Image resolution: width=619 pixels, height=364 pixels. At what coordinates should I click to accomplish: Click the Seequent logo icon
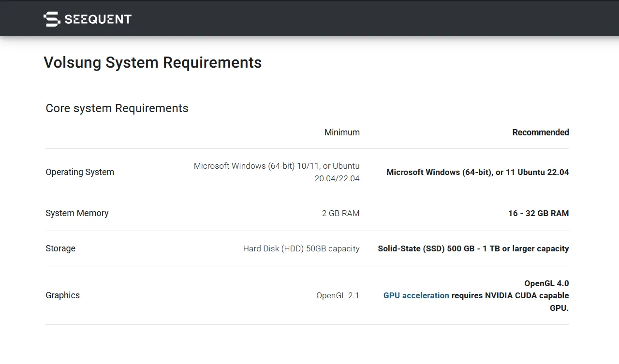tap(51, 19)
